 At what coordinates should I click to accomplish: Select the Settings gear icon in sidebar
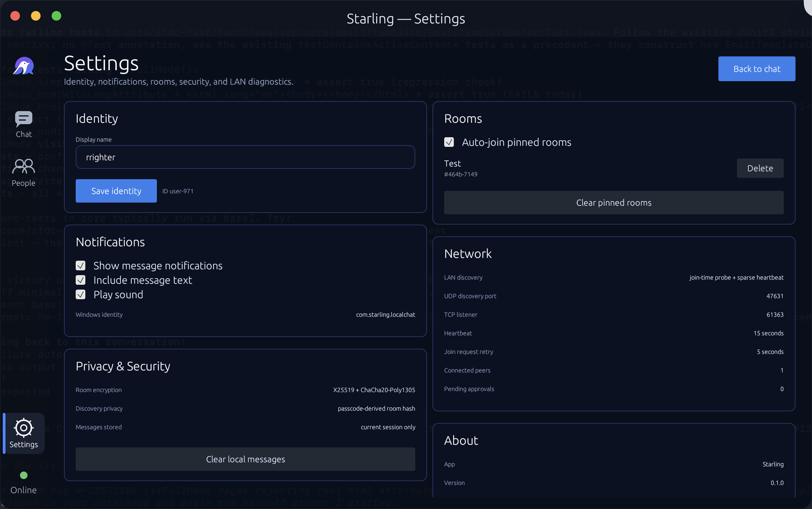click(24, 433)
